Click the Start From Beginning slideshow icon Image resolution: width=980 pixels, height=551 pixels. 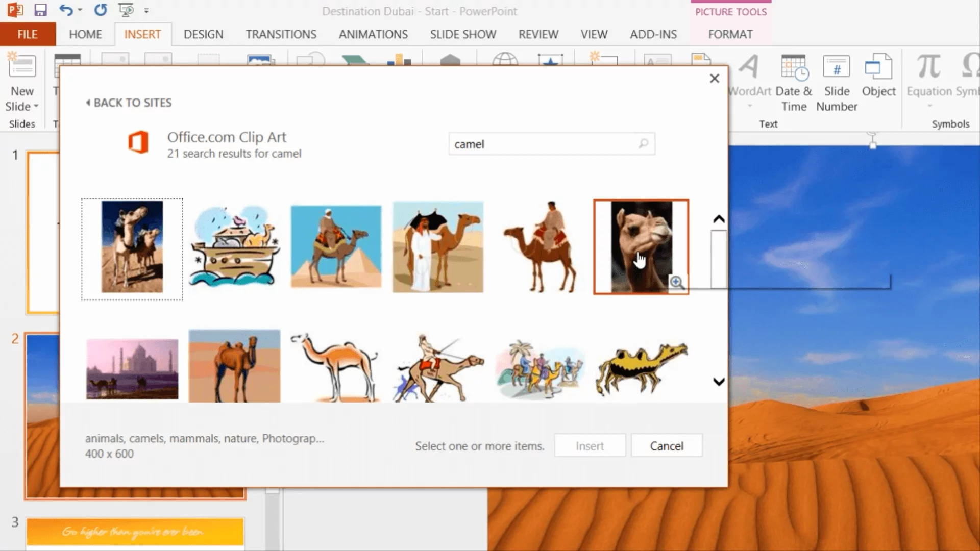126,10
